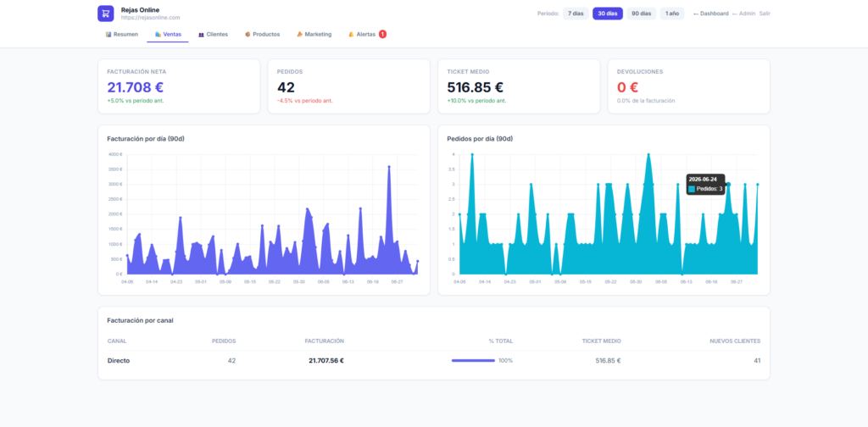Click the +5.0% vs periodo ant. text

[x=136, y=101]
